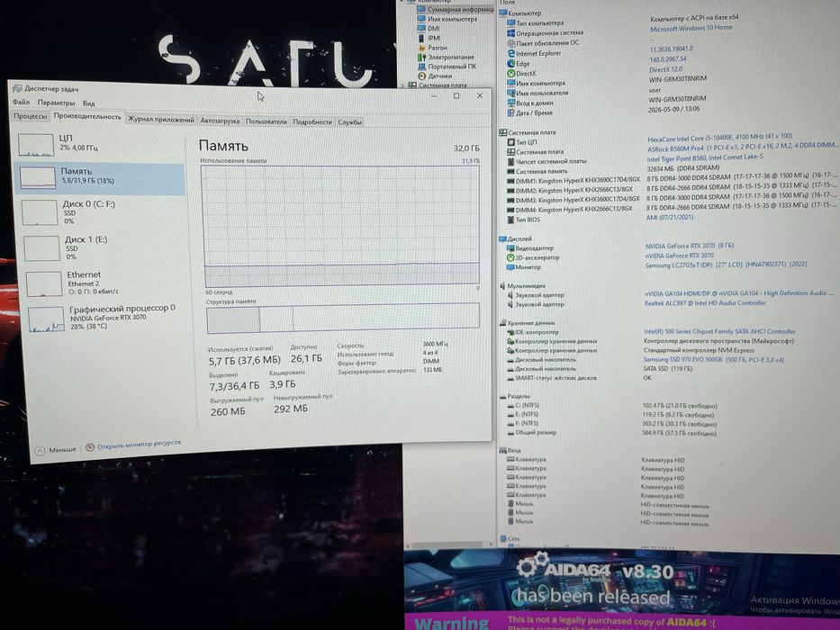
Task: Click the AMI (07/21/2021) BIOS link
Action: [x=670, y=217]
